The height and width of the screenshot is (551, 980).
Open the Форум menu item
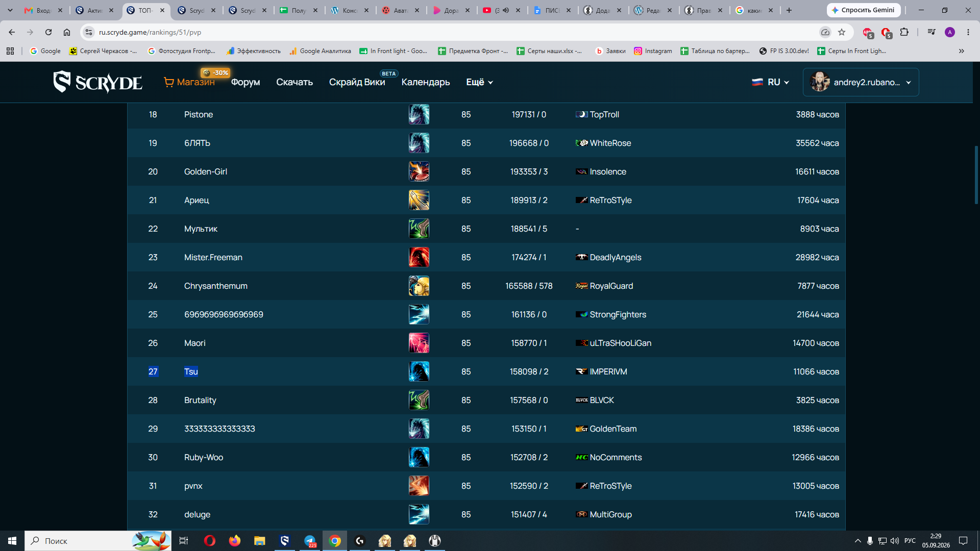point(246,82)
